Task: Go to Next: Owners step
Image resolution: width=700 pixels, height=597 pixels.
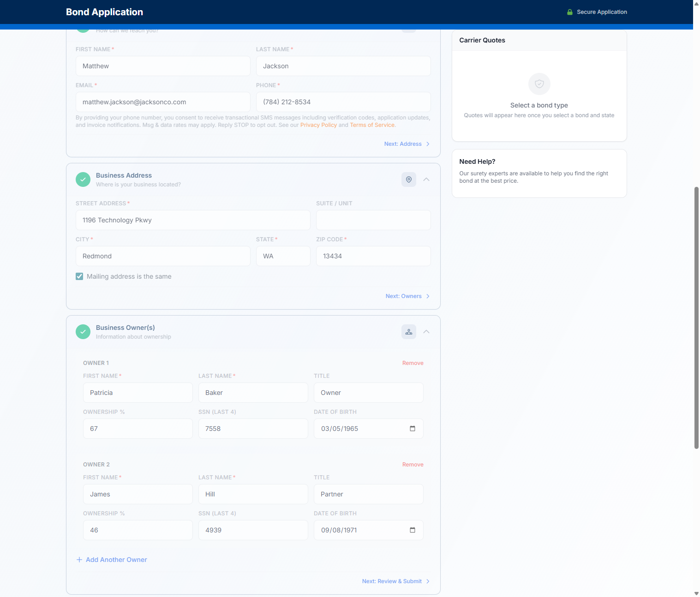Action: [407, 296]
